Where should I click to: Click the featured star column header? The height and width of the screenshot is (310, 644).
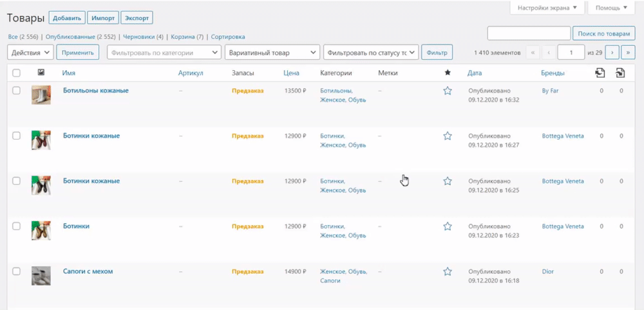click(448, 73)
